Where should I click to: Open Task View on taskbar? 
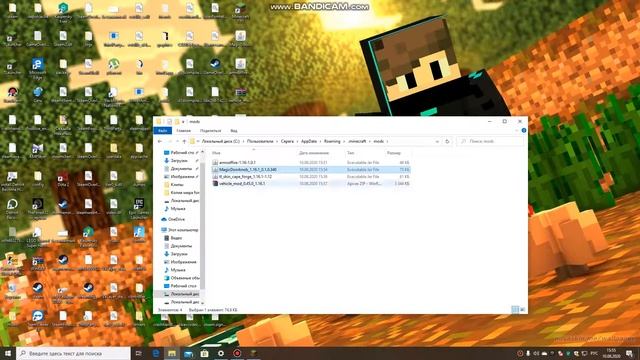point(138,353)
